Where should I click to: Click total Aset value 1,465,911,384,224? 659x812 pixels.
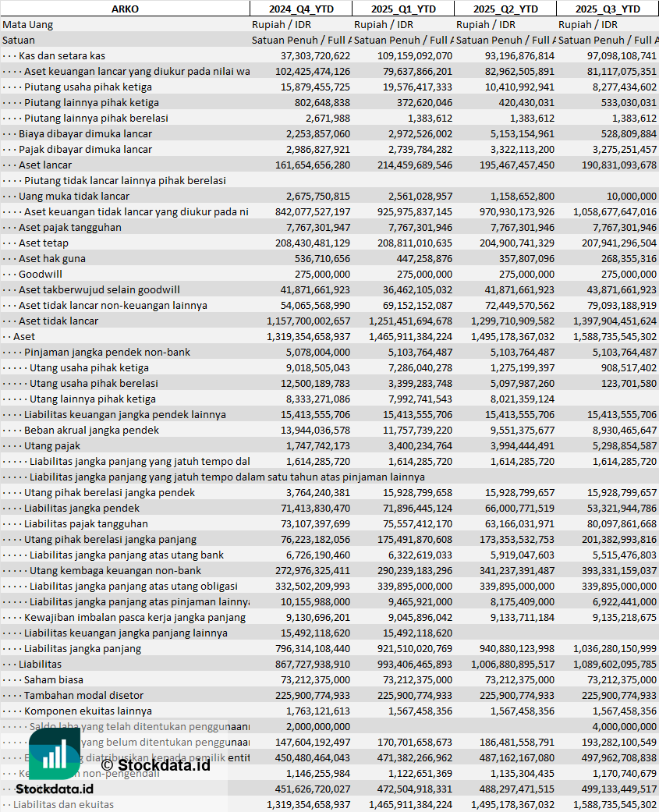410,337
